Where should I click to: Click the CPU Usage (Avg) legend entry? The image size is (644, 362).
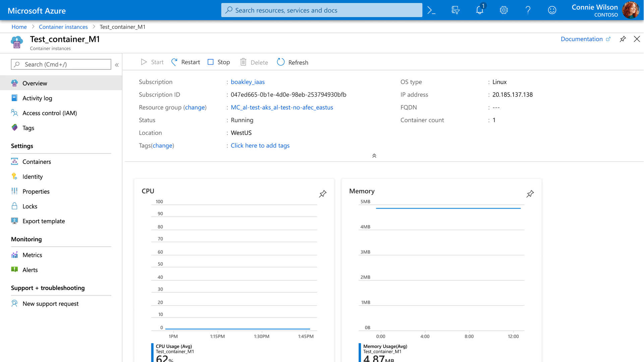pos(174,346)
